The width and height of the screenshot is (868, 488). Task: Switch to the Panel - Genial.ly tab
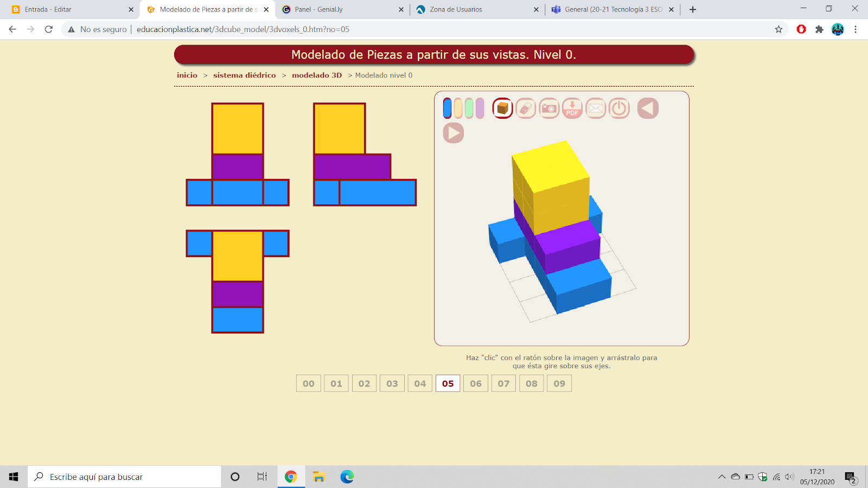coord(342,9)
